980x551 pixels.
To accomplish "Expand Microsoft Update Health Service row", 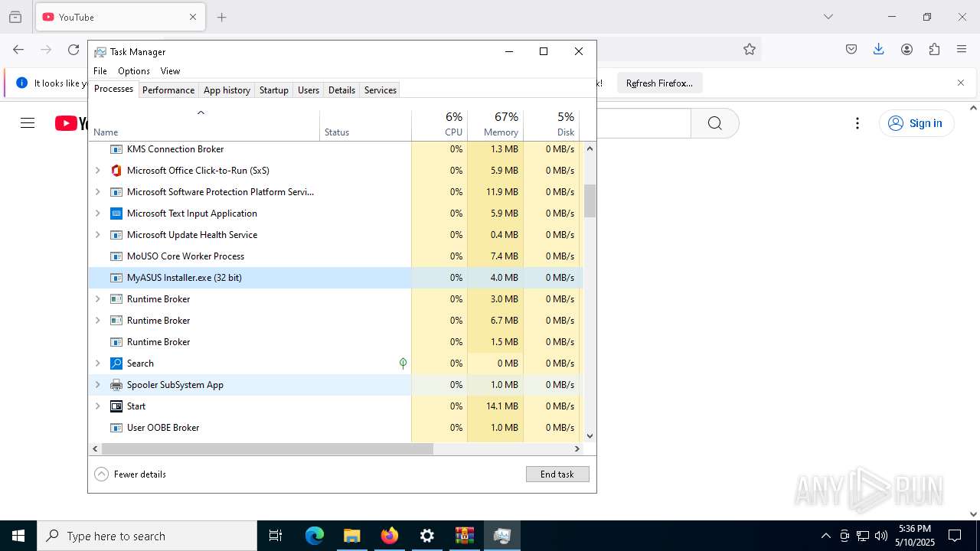I will pos(97,235).
